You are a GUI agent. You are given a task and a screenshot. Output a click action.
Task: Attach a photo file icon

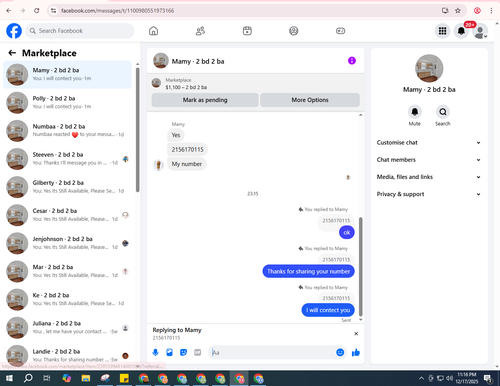pyautogui.click(x=169, y=352)
